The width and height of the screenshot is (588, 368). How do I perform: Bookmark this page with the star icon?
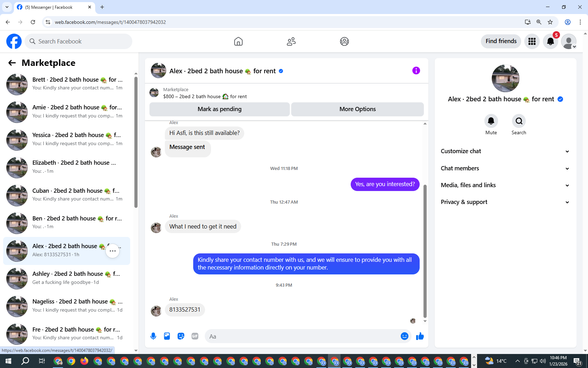pyautogui.click(x=550, y=22)
